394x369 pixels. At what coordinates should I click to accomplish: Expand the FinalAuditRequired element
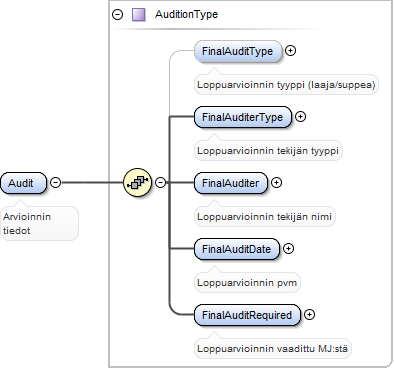(310, 315)
